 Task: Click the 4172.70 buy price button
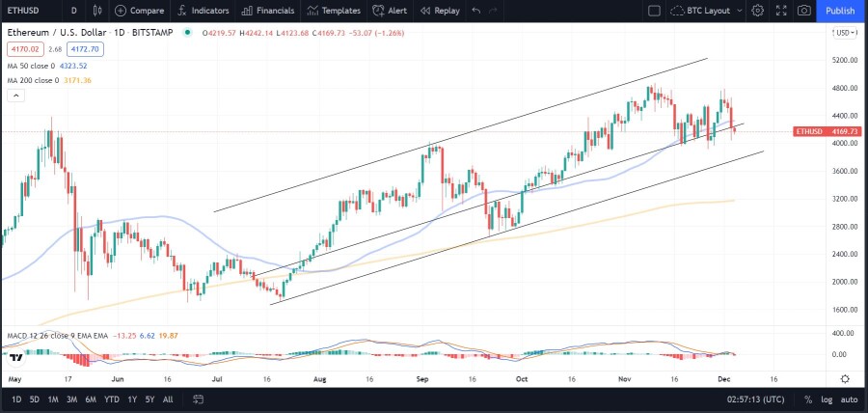coord(85,50)
